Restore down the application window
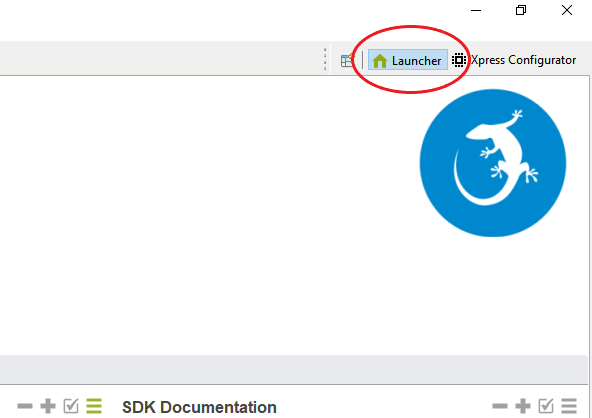Image resolution: width=592 pixels, height=418 pixels. (521, 10)
